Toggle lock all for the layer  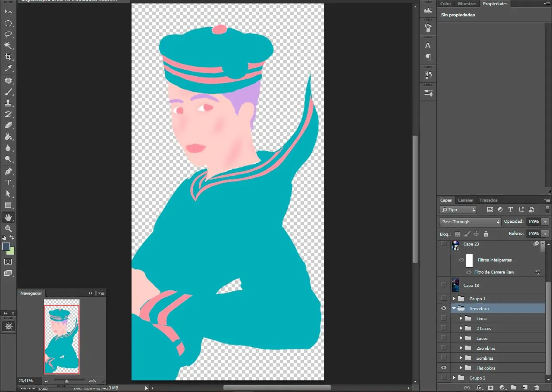click(x=486, y=234)
